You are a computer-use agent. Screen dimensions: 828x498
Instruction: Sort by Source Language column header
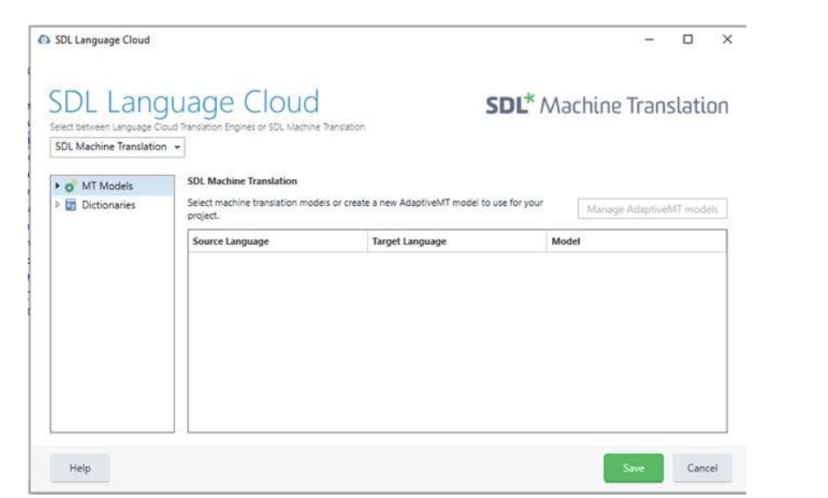point(278,241)
